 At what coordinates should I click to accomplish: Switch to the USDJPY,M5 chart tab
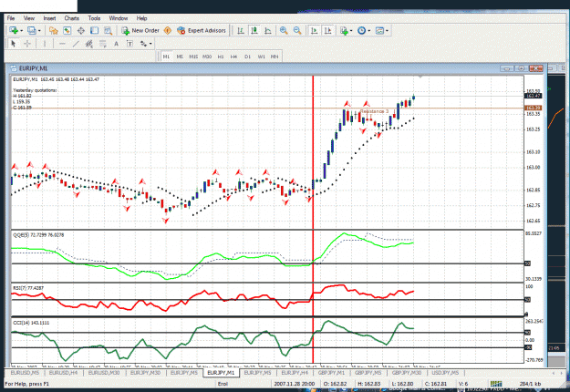[x=445, y=373]
